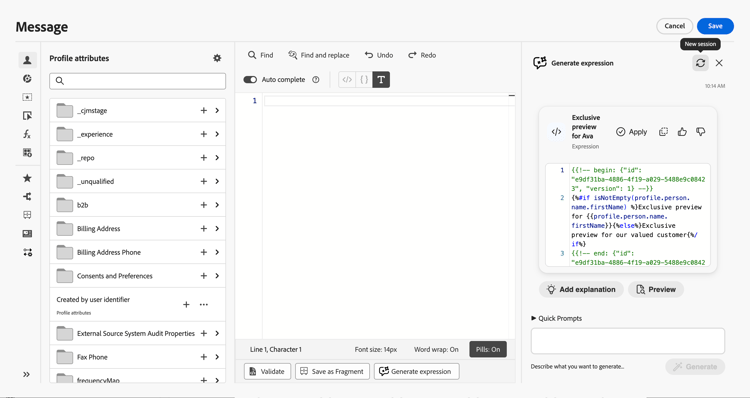
Task: Select the Fax Phone folder row
Action: (137, 357)
